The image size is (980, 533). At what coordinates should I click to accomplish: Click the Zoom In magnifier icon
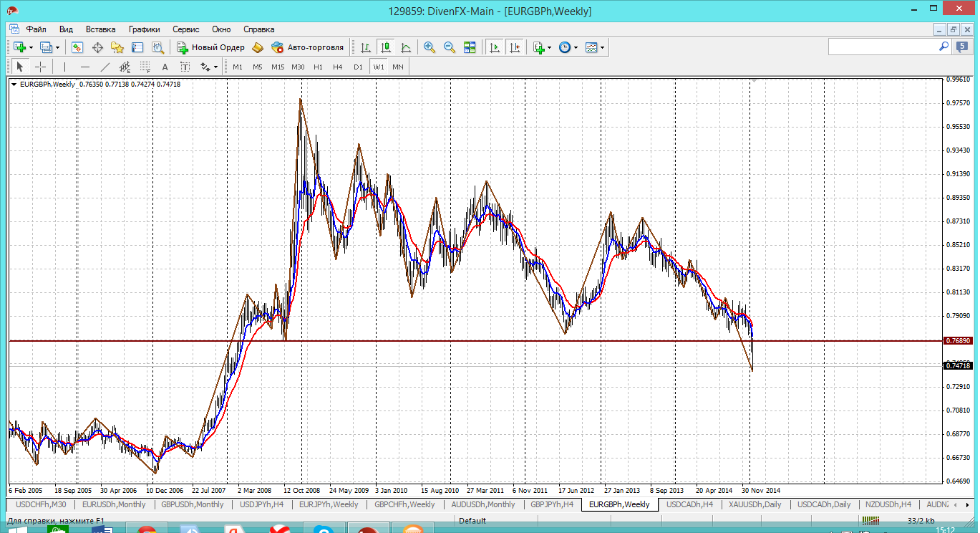[x=430, y=47]
